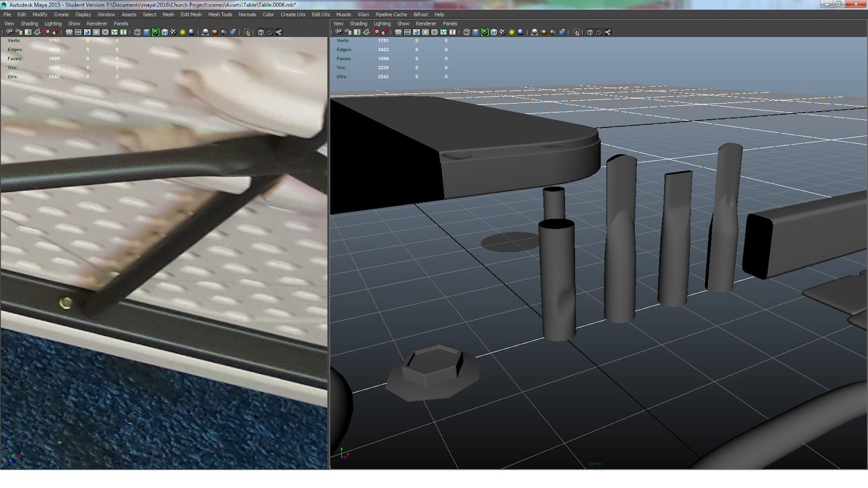The image size is (868, 488).
Task: Open the Mesh Tools menu
Action: pos(220,15)
